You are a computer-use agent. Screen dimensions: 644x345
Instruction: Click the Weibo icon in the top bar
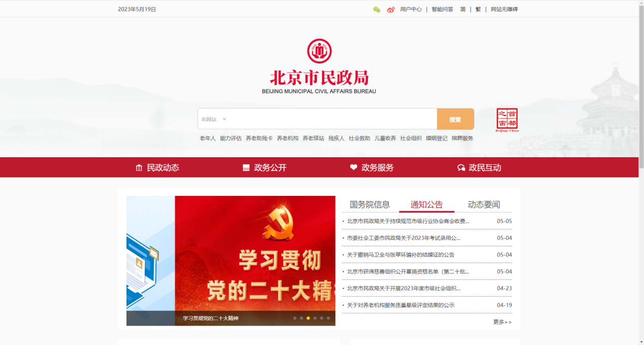click(390, 9)
